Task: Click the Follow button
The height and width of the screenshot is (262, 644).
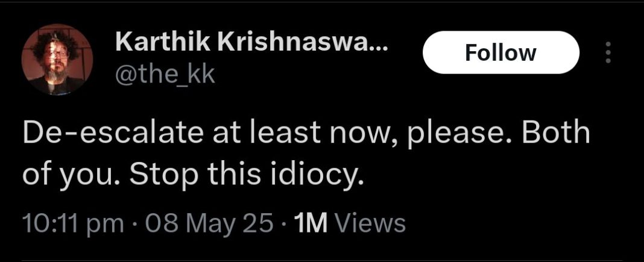Action: 500,53
